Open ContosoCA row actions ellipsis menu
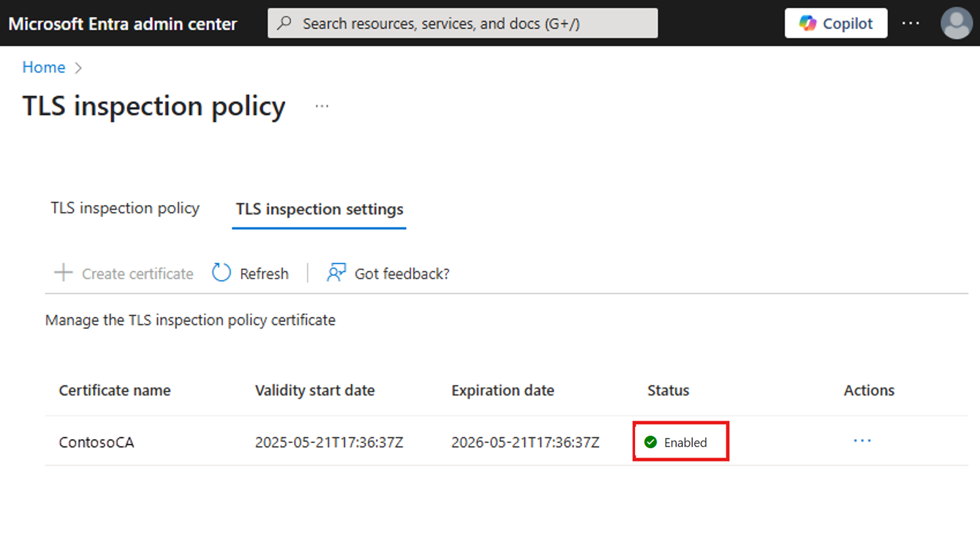 (862, 441)
